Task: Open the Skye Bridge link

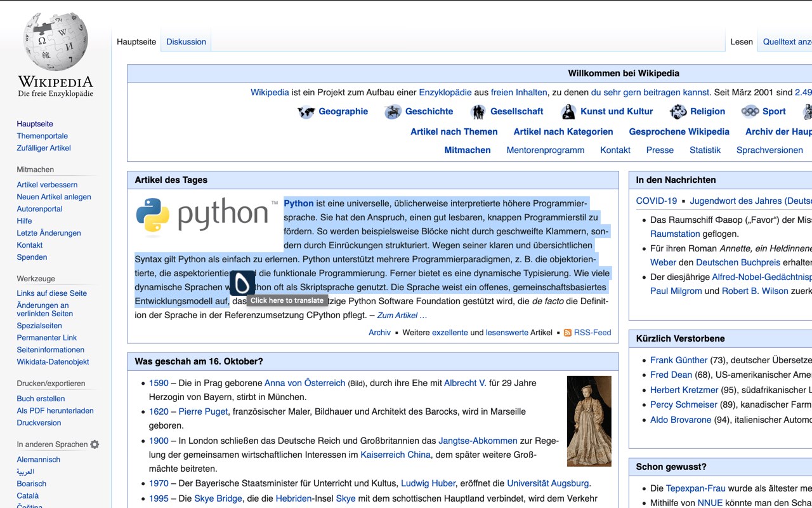Action: click(x=218, y=498)
